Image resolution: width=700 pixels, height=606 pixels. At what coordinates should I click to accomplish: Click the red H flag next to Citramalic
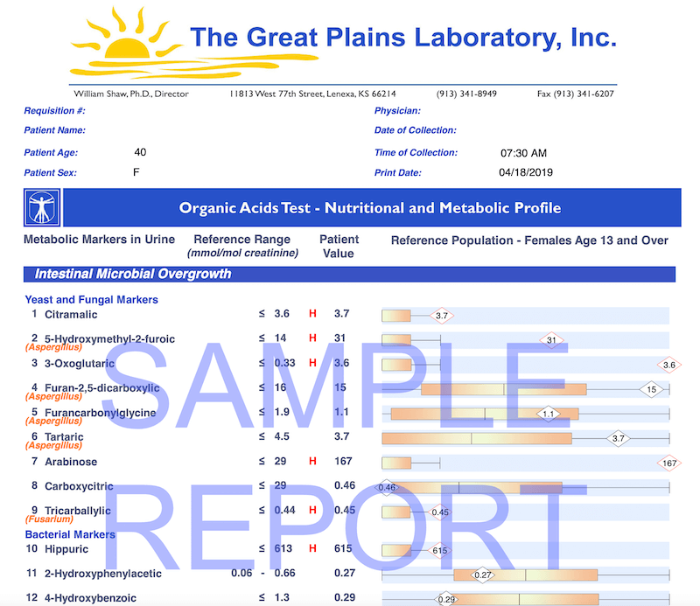(313, 314)
